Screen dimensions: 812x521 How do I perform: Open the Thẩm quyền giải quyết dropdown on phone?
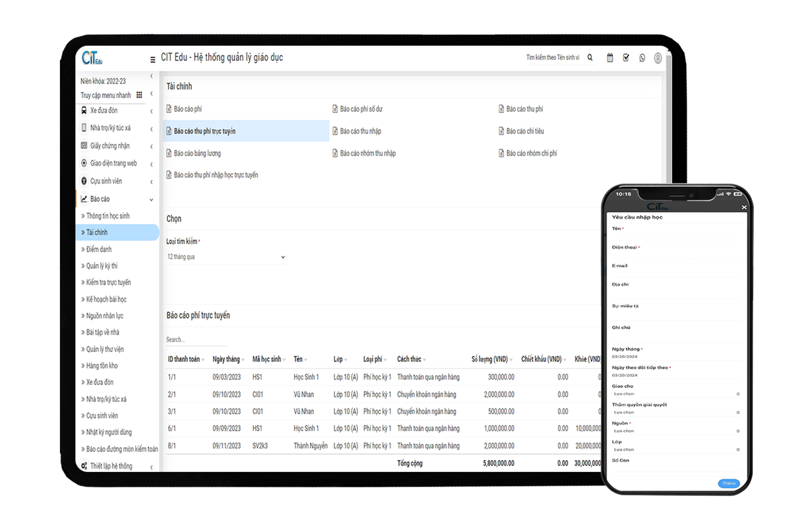point(676,412)
